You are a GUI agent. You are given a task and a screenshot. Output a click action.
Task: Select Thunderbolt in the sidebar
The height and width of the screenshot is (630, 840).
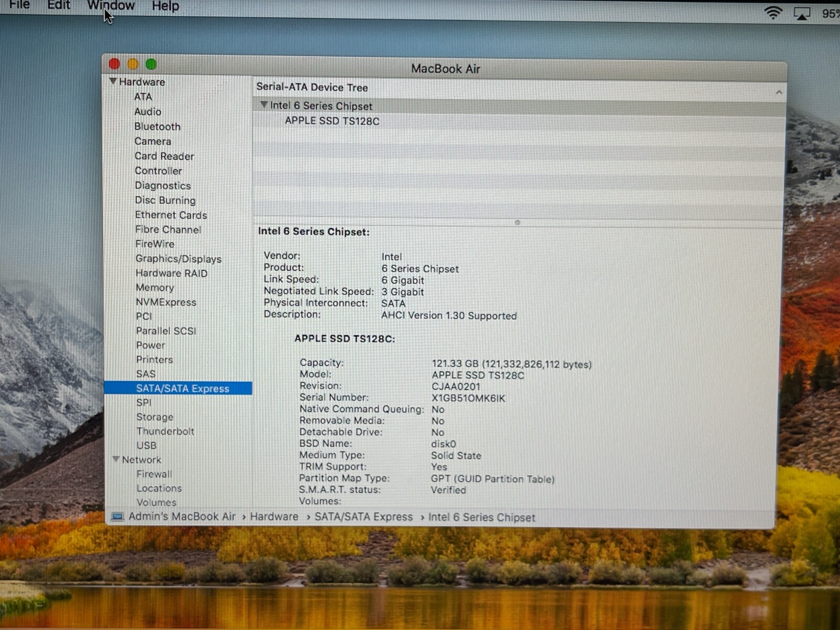click(x=165, y=431)
